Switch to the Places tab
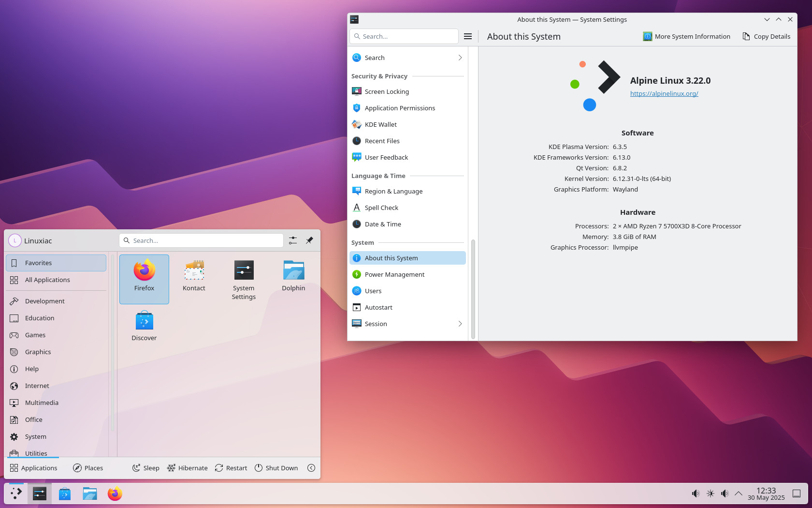Screen dimensions: 812x508 [87, 468]
